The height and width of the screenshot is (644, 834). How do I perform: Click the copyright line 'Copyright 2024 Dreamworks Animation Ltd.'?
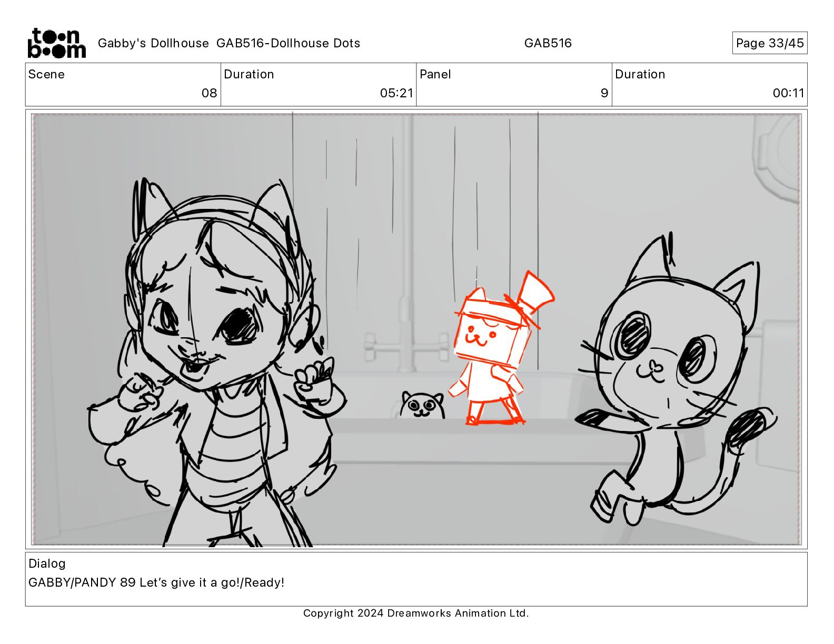pyautogui.click(x=416, y=613)
